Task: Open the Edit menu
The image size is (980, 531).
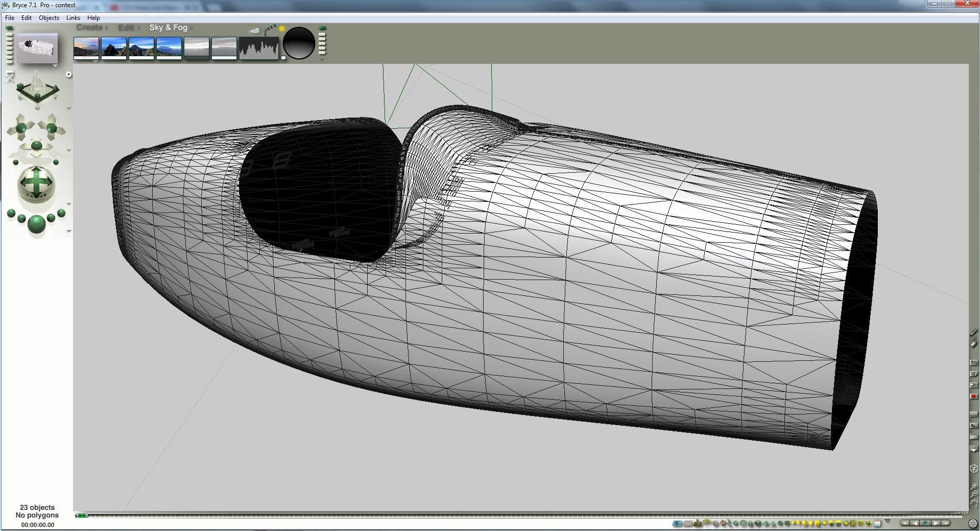Action: 26,17
